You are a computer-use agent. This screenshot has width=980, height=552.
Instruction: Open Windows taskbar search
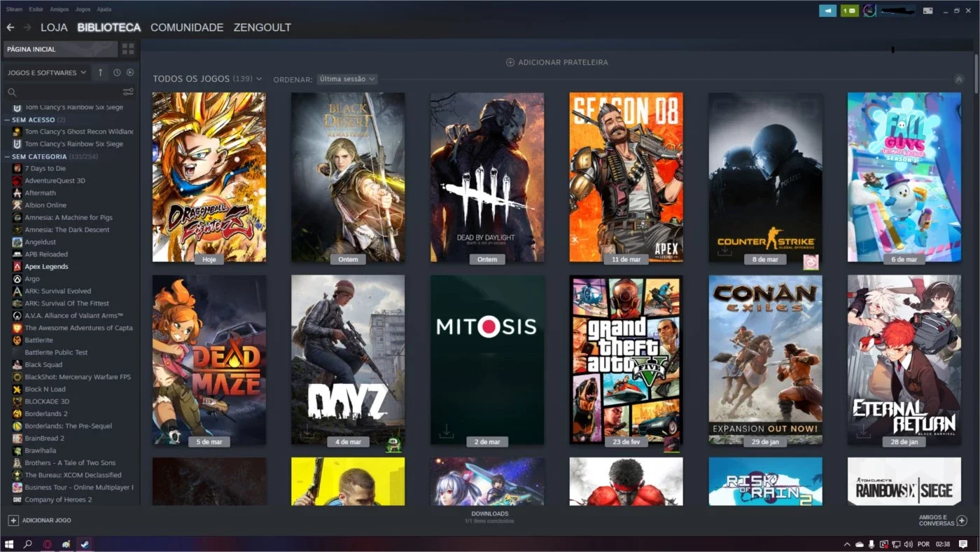28,544
